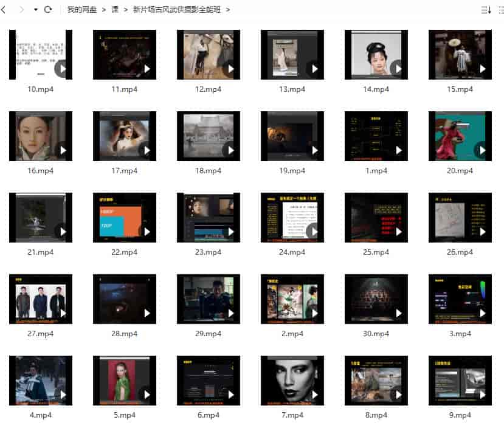Go to 我的网盘 in breadcrumb
The image size is (504, 428).
point(81,10)
